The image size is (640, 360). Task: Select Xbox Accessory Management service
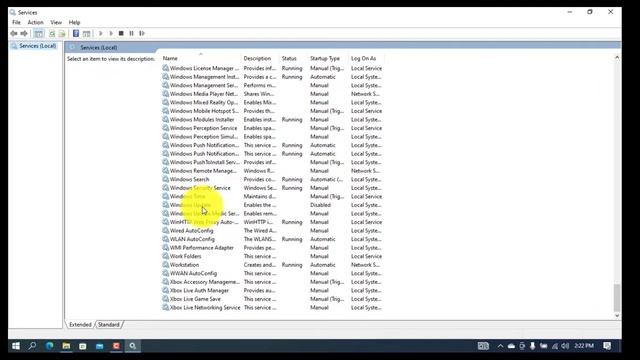pos(272,282)
